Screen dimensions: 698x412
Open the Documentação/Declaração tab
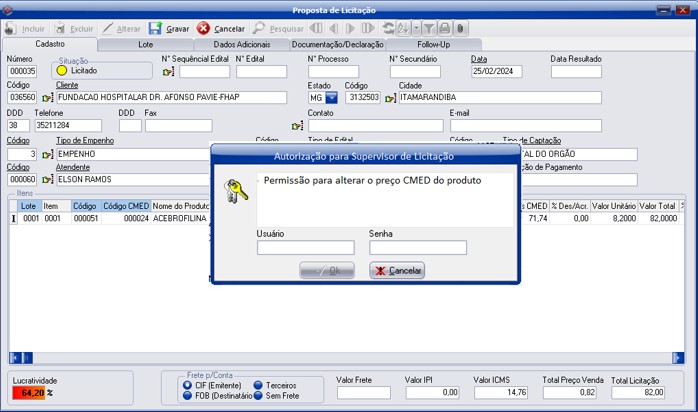337,44
